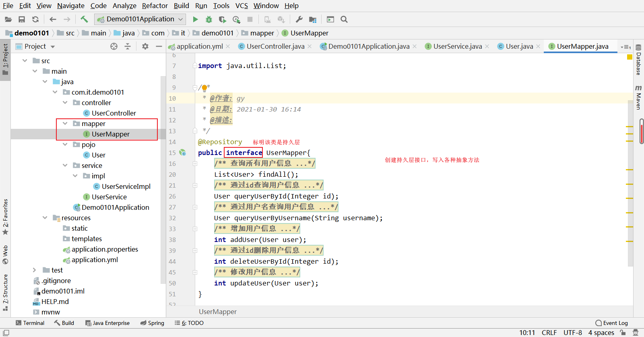
Task: Open Settings with the wrench icon
Action: tap(299, 19)
